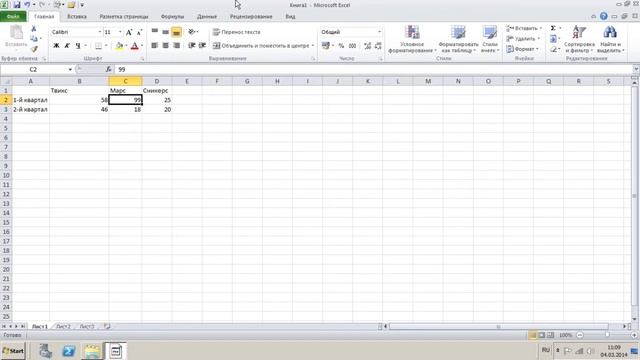Decrease decimal places
Viewport: 640px width, 360px height.
pyautogui.click(x=378, y=46)
